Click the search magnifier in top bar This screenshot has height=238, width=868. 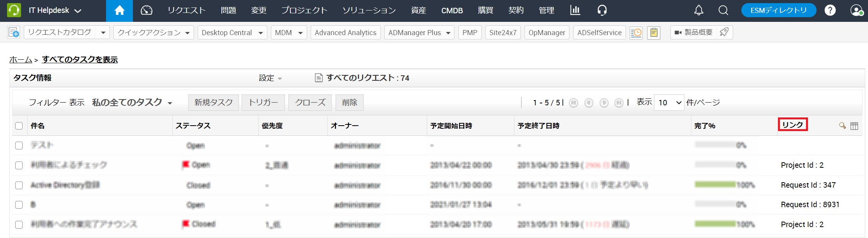pyautogui.click(x=723, y=11)
